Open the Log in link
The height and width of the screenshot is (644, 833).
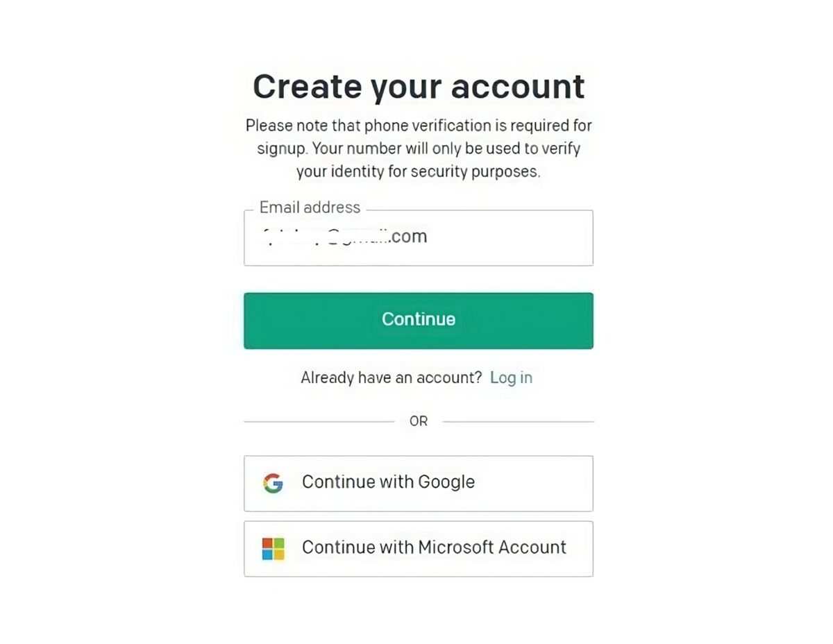point(511,378)
